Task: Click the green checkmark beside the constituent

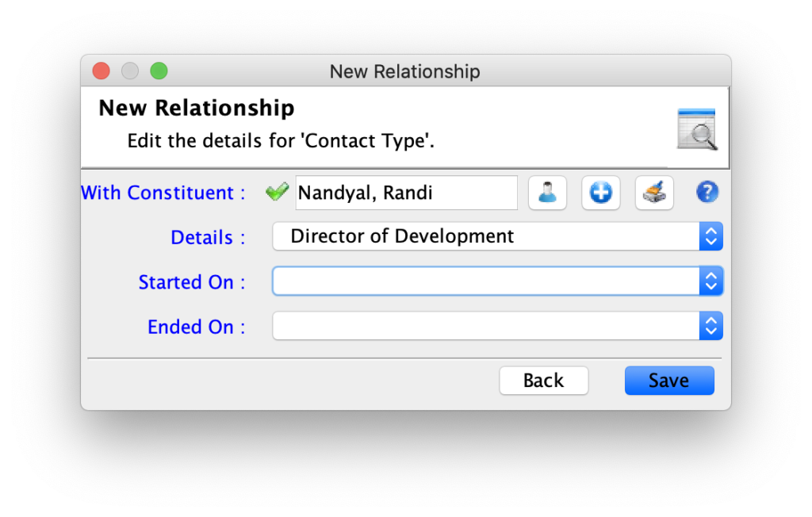Action: [277, 192]
